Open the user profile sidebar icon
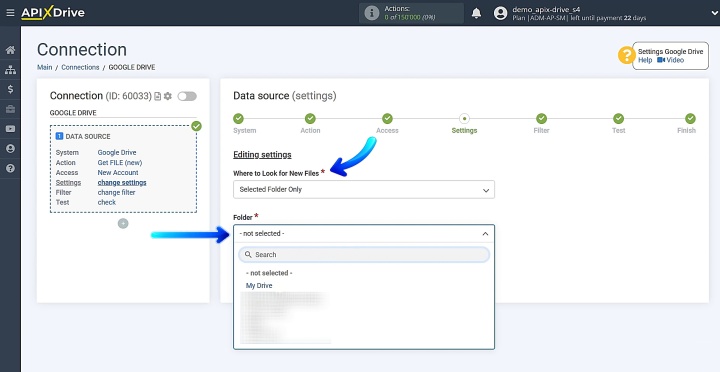The image size is (720, 372). [x=10, y=149]
